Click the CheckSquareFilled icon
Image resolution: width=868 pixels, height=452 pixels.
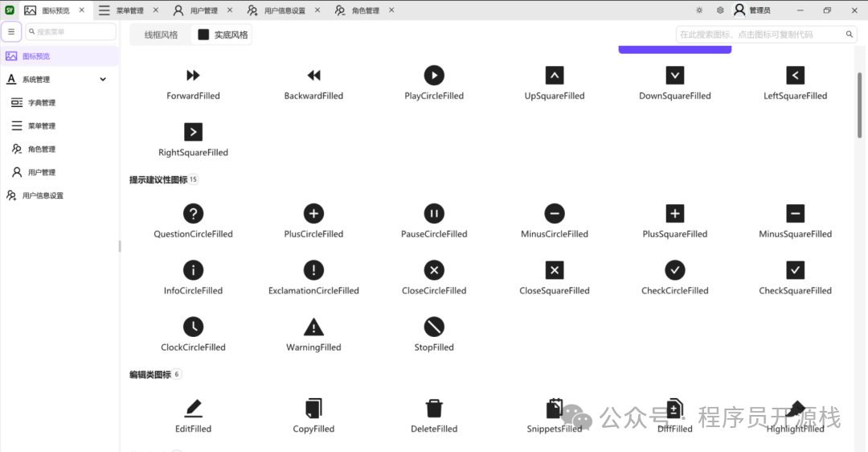[x=795, y=270]
